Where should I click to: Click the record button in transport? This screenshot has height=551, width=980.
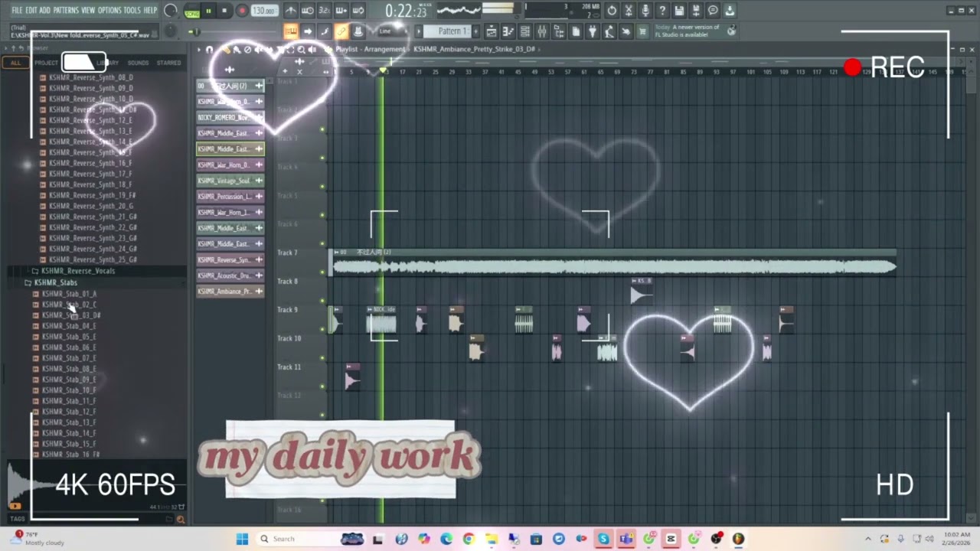242,11
